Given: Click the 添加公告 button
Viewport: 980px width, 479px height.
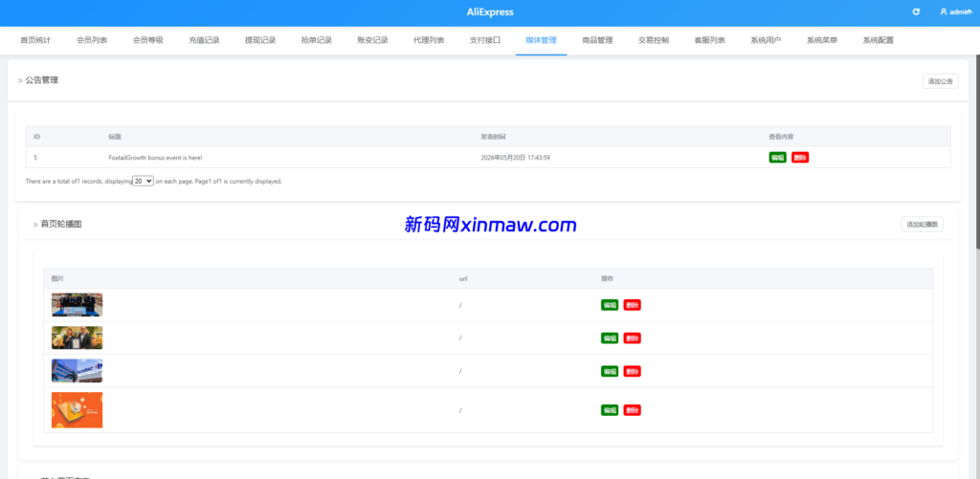Looking at the screenshot, I should point(941,81).
